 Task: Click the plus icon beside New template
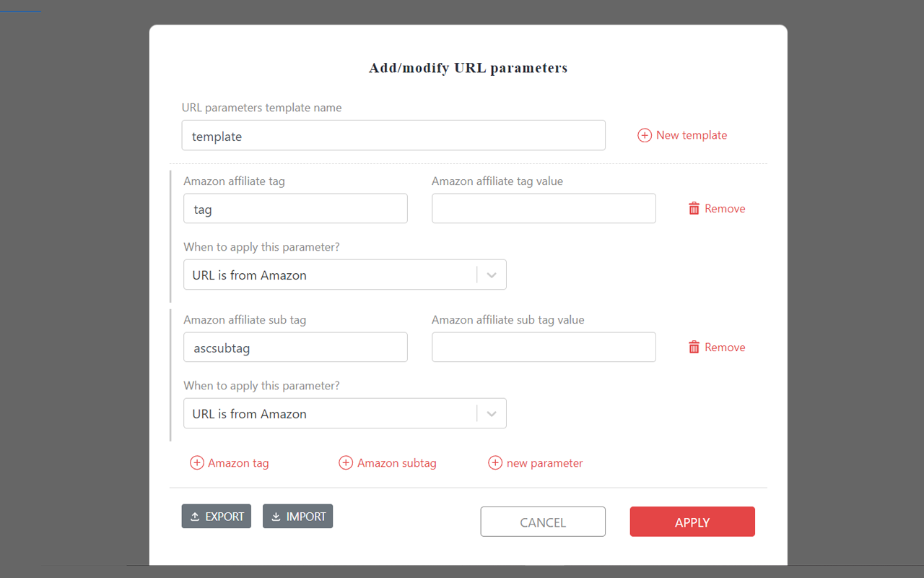645,135
